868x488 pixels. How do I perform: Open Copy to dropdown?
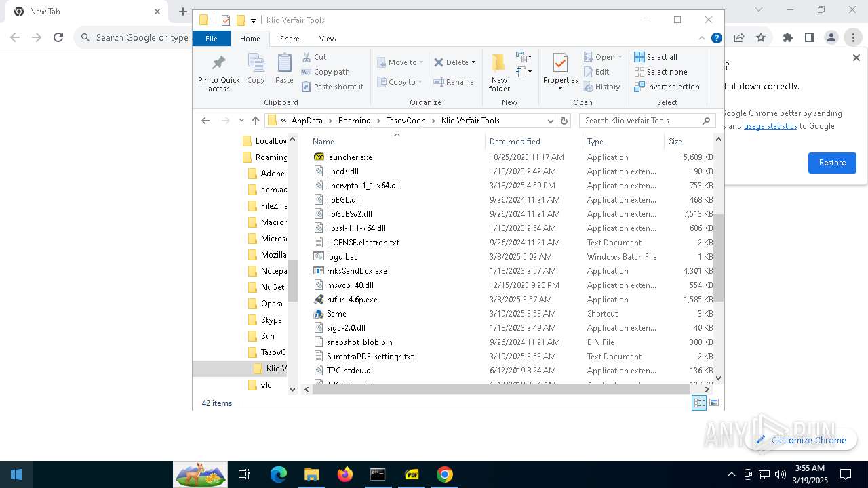point(399,82)
